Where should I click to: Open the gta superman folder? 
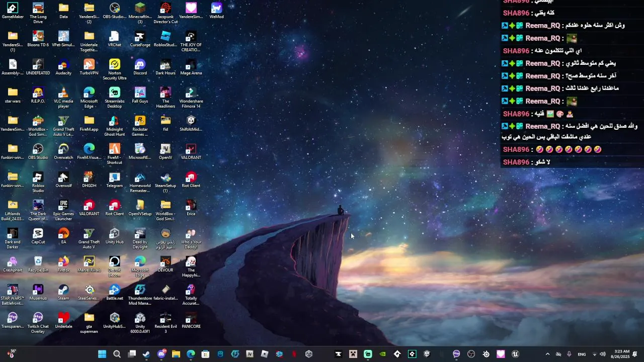[x=89, y=323]
